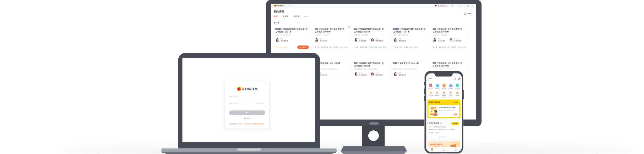Viewport: 644px width, 154px height.
Task: Tap the blue cloud category icon on the phone
Action: pos(451,85)
